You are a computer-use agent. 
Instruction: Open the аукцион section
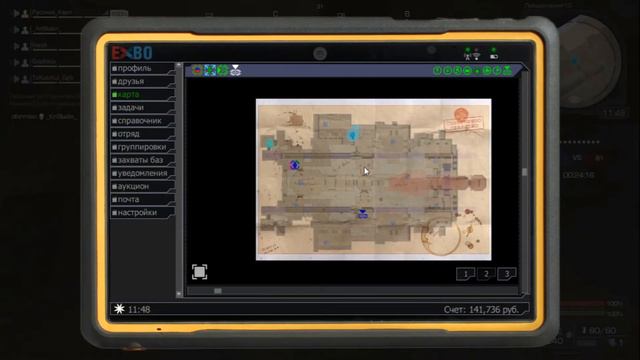tap(142, 186)
